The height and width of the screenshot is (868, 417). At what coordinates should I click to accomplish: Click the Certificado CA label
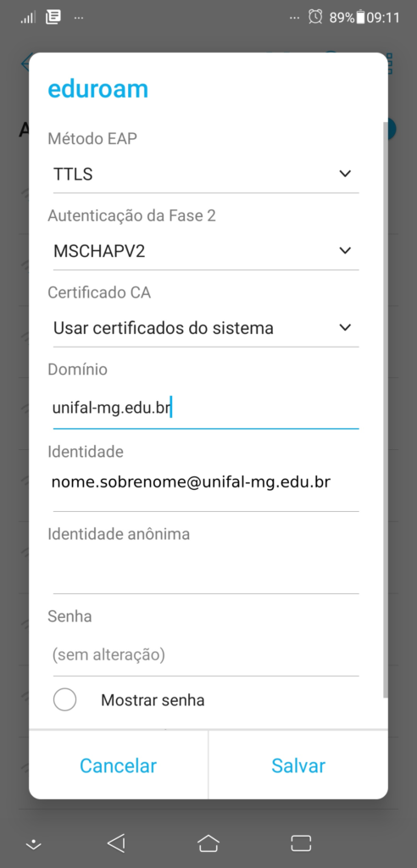pyautogui.click(x=99, y=292)
